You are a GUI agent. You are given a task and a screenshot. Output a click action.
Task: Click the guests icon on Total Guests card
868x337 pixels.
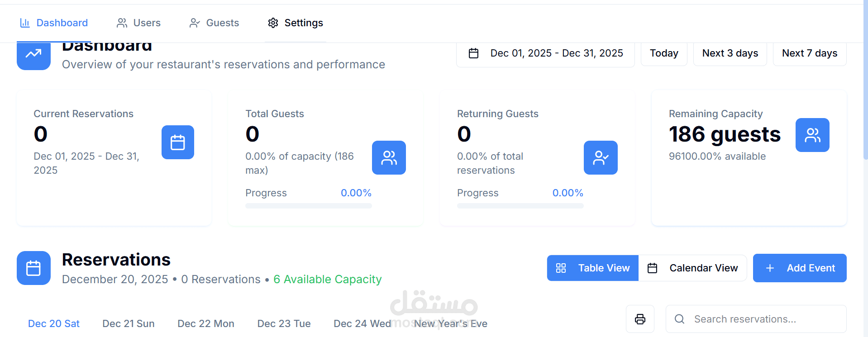pos(388,157)
